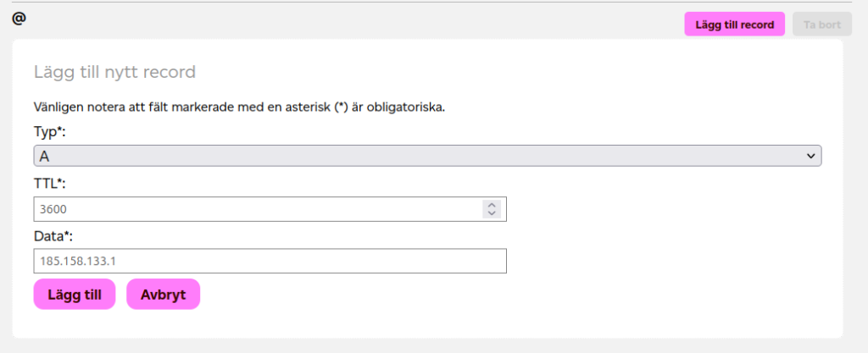Select the value "A" shown in Typ
868x353 pixels.
pos(44,156)
